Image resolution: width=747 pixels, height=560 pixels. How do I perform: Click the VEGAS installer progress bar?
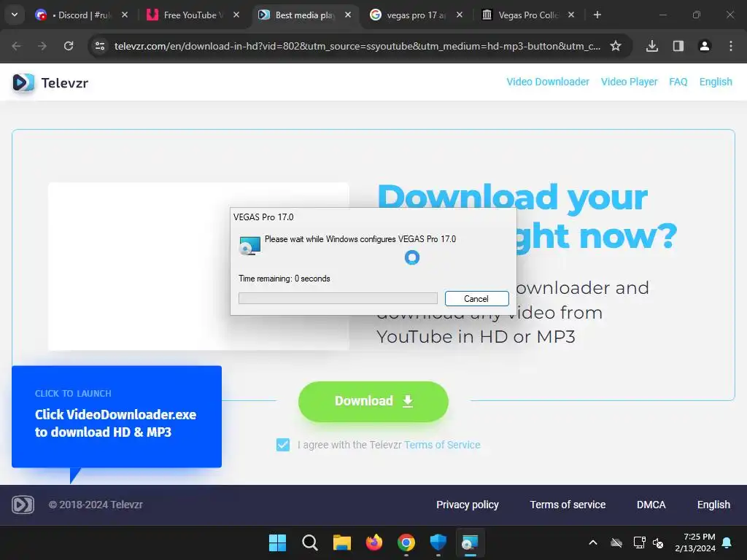[x=338, y=298]
